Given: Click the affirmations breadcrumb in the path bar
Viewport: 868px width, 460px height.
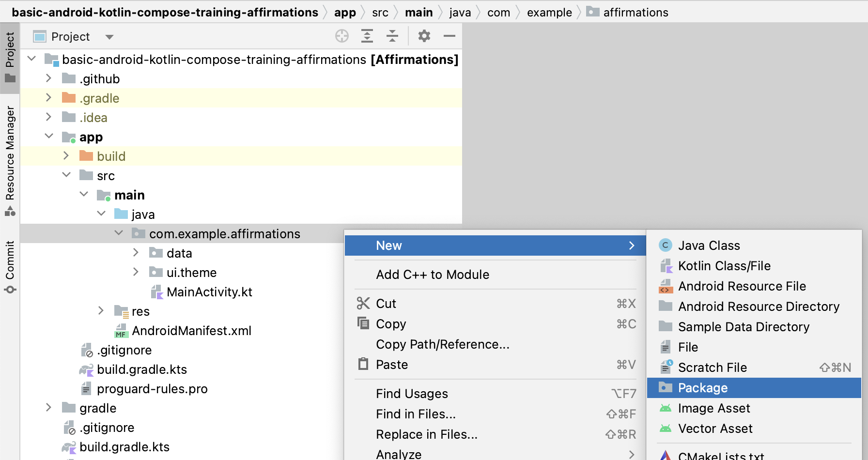Looking at the screenshot, I should 635,13.
